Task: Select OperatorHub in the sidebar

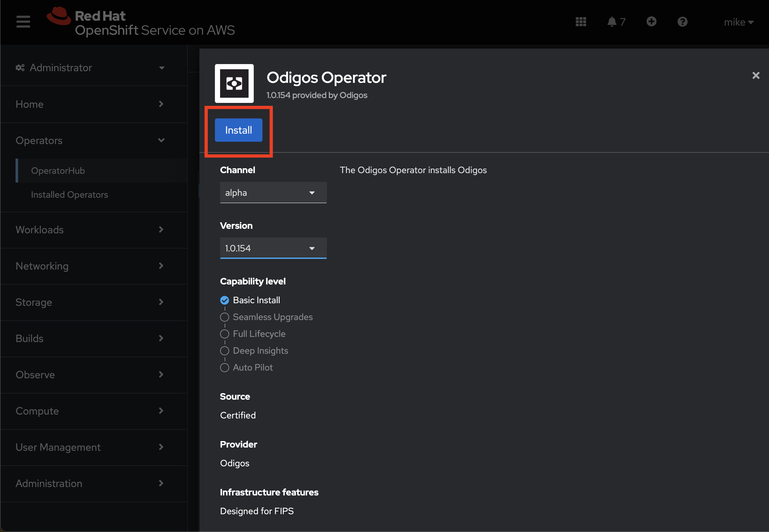Action: pos(58,171)
